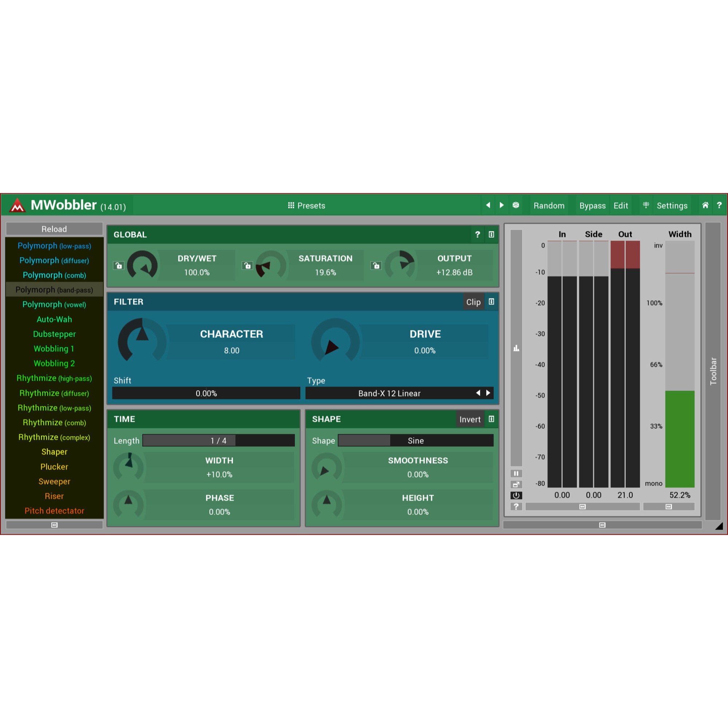Open the title bar help question mark

[x=719, y=205]
